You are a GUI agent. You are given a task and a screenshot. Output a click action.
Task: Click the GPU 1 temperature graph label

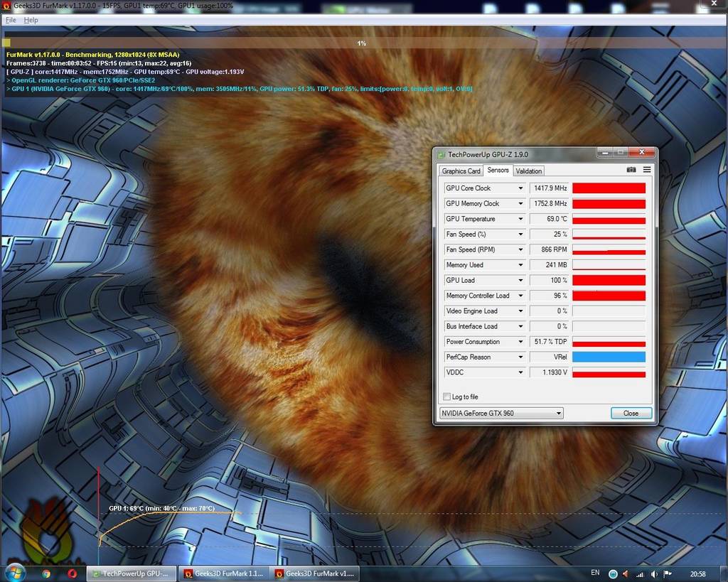click(x=161, y=508)
